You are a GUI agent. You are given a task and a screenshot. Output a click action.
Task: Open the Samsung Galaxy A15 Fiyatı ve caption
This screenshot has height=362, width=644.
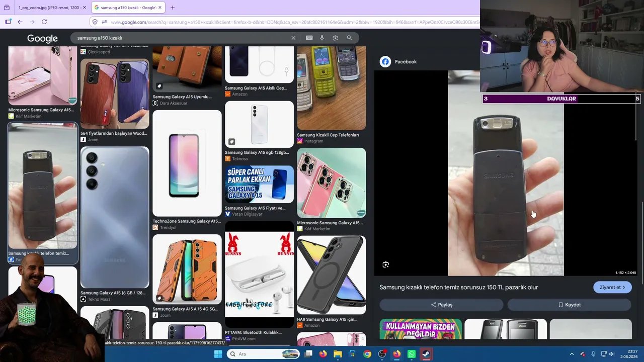pos(255,208)
